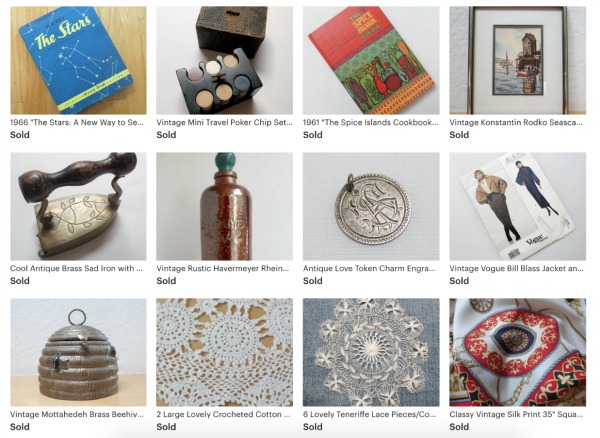This screenshot has height=438, width=600.
Task: Open the Havermeyer stoneware bottle image
Action: pyautogui.click(x=224, y=206)
